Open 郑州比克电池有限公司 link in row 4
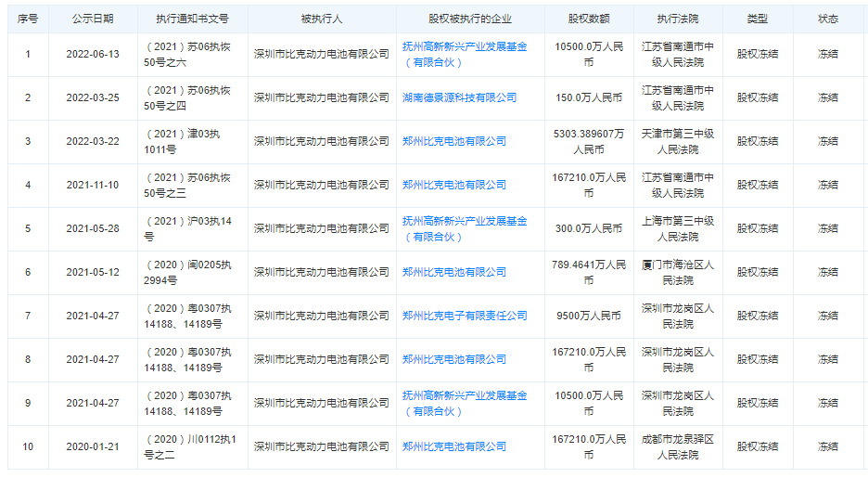 point(453,185)
